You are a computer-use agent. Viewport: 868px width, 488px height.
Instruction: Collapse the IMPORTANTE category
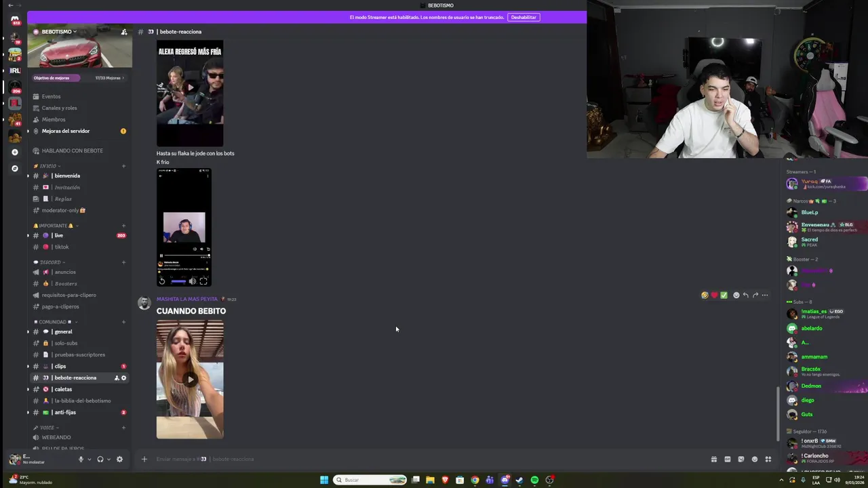pos(56,226)
